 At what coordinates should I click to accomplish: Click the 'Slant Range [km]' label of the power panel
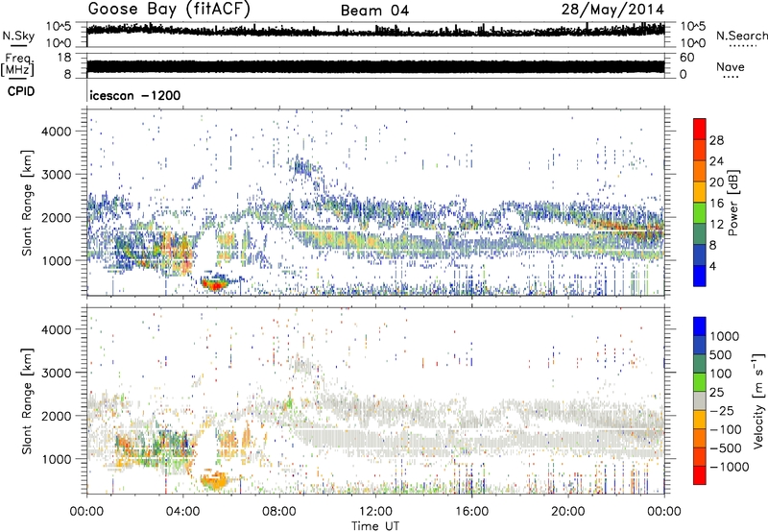click(27, 203)
